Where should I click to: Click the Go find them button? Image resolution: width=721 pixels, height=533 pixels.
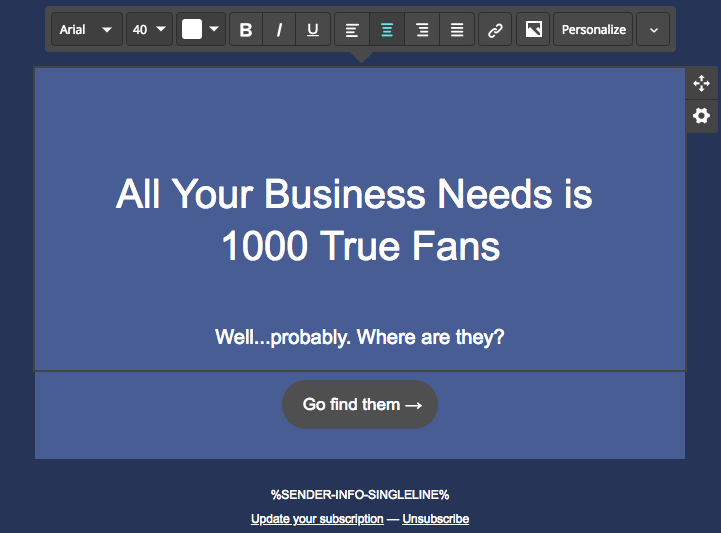360,405
